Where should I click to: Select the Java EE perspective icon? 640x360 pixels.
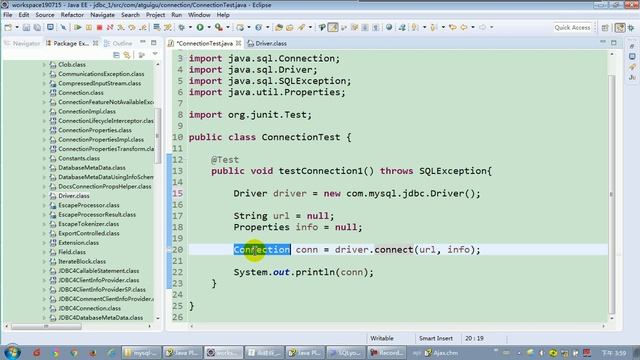(x=620, y=27)
